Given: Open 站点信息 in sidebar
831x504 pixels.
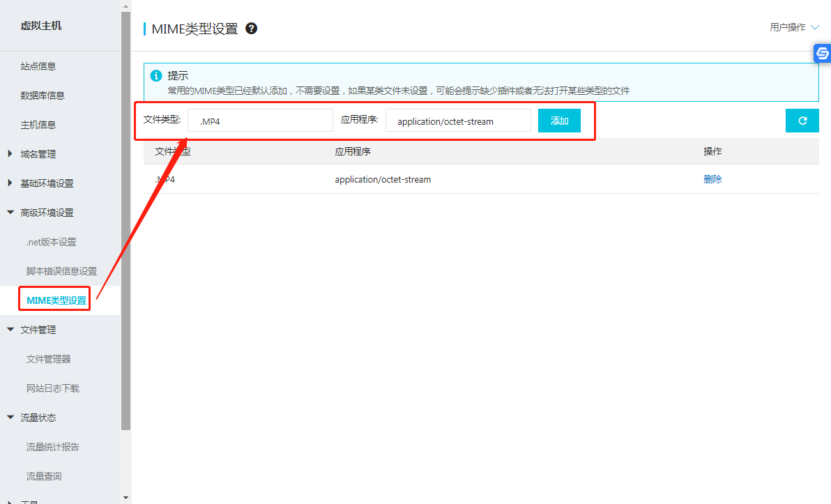Looking at the screenshot, I should click(38, 66).
